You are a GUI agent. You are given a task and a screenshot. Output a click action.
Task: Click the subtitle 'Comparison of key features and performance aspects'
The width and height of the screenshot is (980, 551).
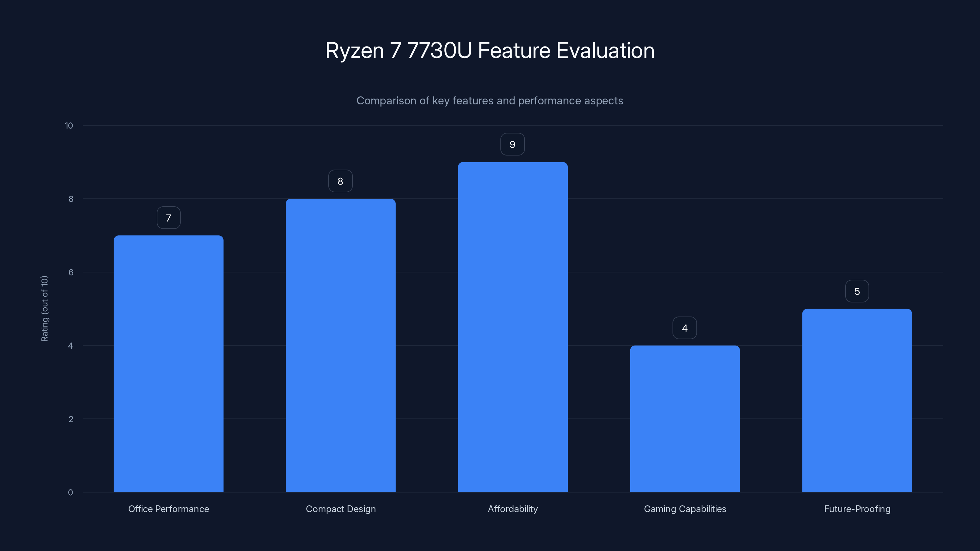(x=490, y=101)
